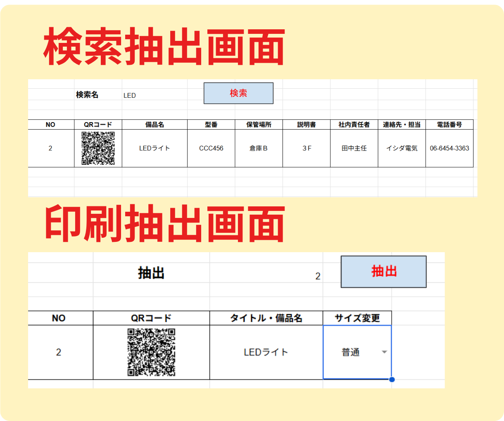Click the LEDライト cell in the print table
This screenshot has height=421, width=504.
[x=266, y=352]
